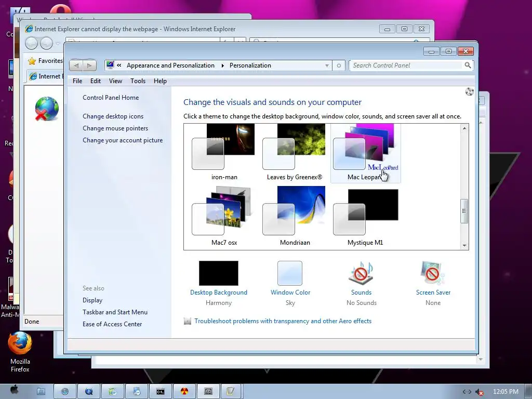Open the radiation symbol taskbar button
532x399 pixels.
pos(184,392)
